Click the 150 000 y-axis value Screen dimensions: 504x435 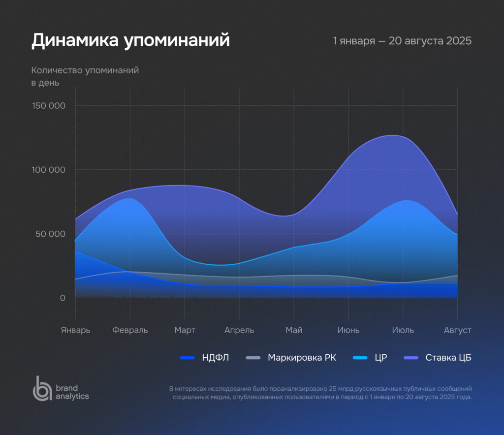tap(48, 106)
